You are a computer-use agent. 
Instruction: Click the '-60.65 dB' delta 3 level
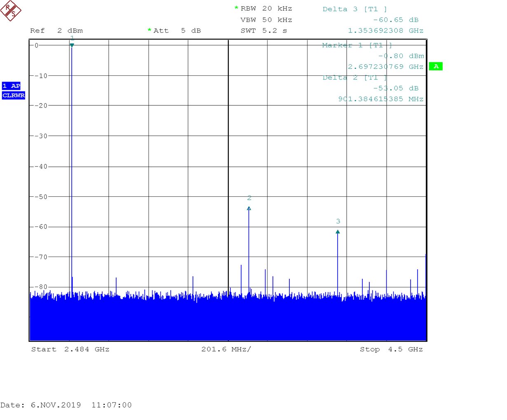(396, 20)
